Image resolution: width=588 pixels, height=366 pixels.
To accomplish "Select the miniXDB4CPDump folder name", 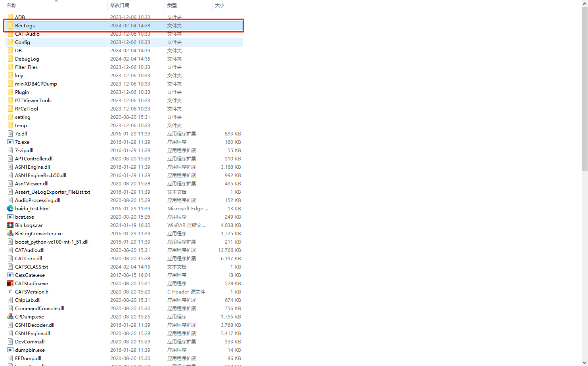I will pyautogui.click(x=36, y=84).
